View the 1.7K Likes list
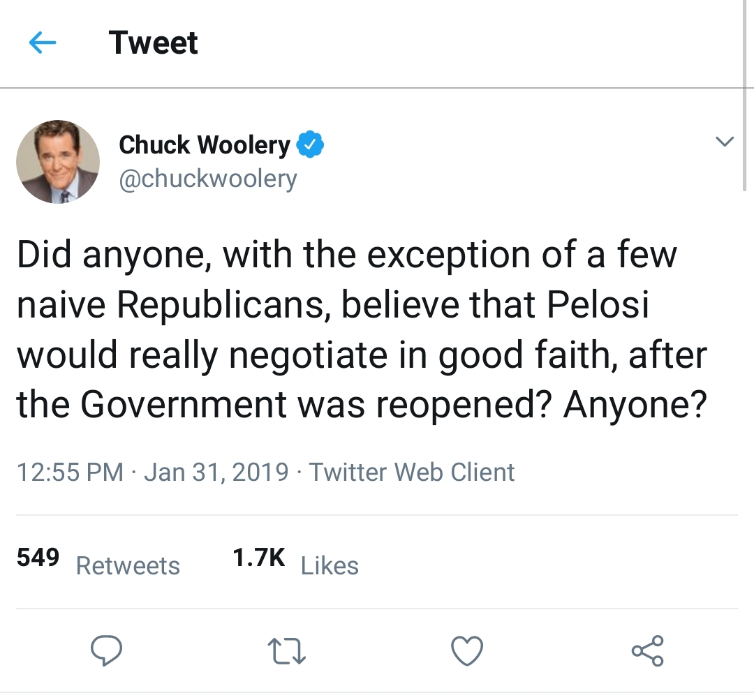This screenshot has width=754, height=700. (x=295, y=563)
